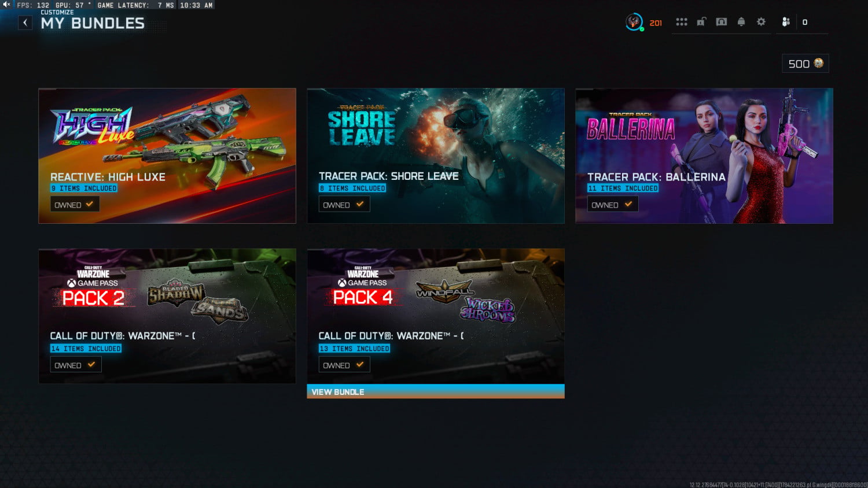The image size is (868, 488).
Task: Click the '9 Items Included' label
Action: (84, 188)
